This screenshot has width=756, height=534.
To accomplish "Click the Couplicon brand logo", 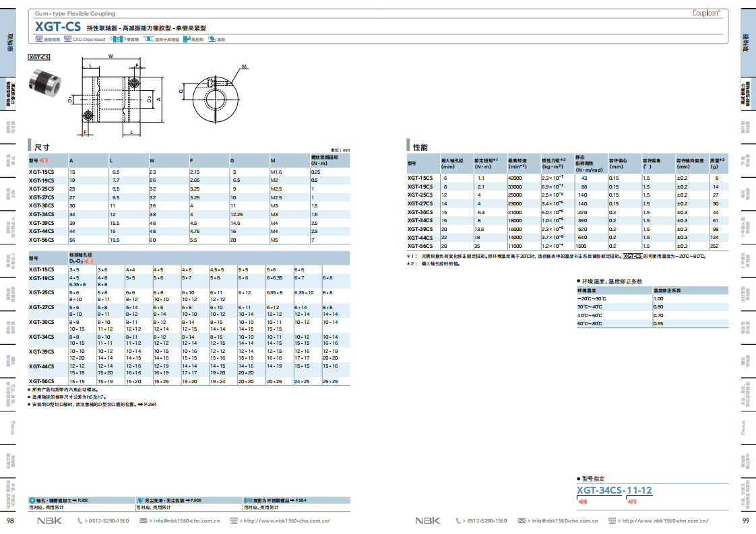I will 706,13.
